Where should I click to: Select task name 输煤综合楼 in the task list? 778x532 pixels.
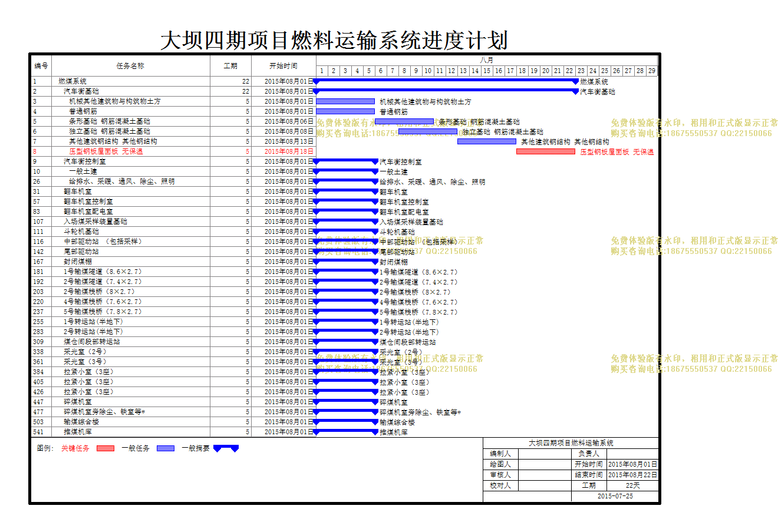pos(81,422)
